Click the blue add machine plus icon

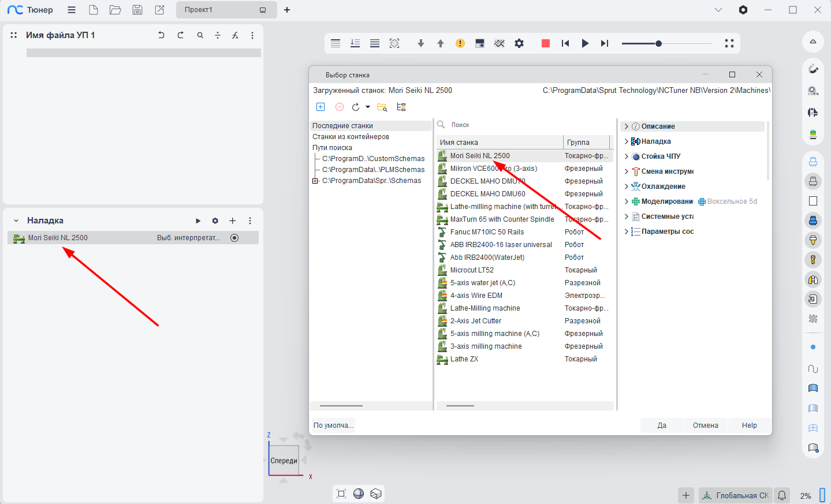click(321, 107)
